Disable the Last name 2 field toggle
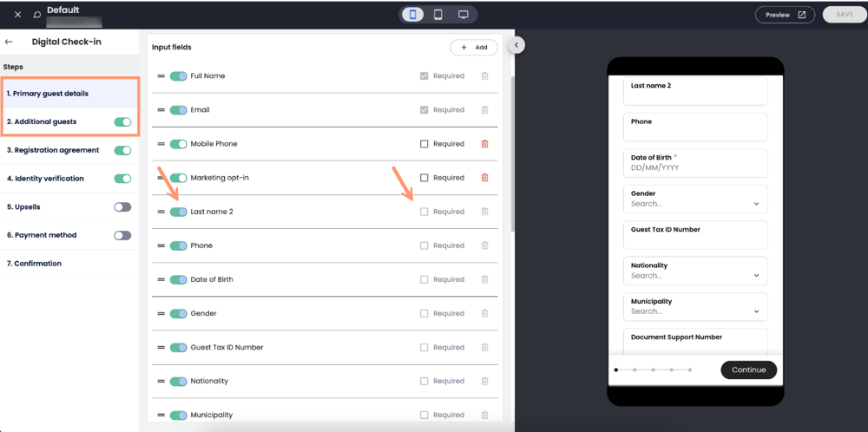This screenshot has width=868, height=432. pos(178,212)
